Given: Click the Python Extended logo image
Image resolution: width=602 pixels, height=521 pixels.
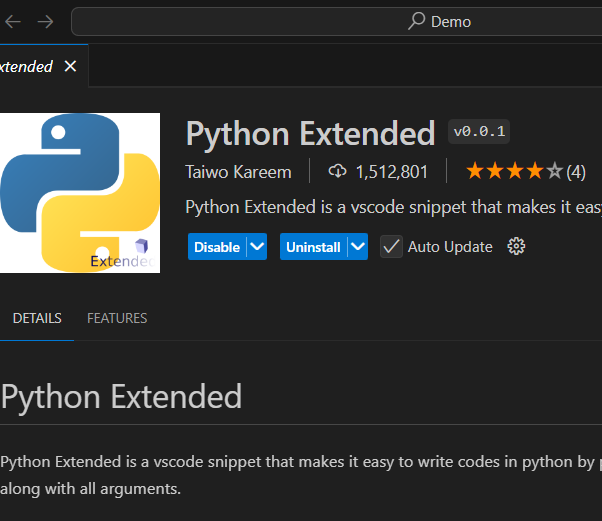Looking at the screenshot, I should pos(80,193).
